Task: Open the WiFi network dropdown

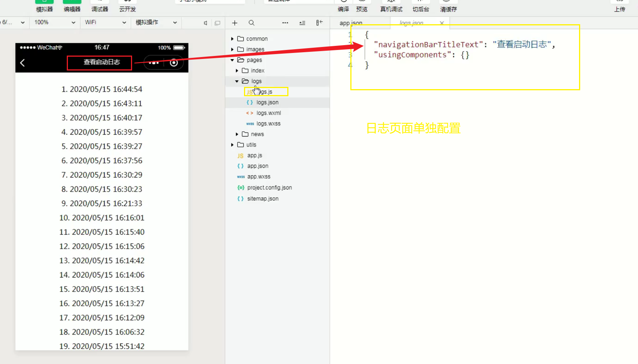Action: pyautogui.click(x=105, y=22)
